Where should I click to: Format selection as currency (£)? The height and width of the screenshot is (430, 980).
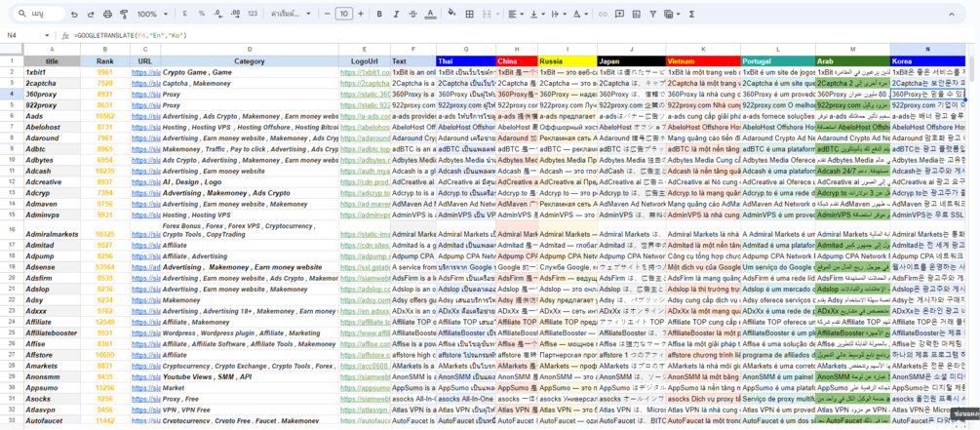[x=185, y=14]
